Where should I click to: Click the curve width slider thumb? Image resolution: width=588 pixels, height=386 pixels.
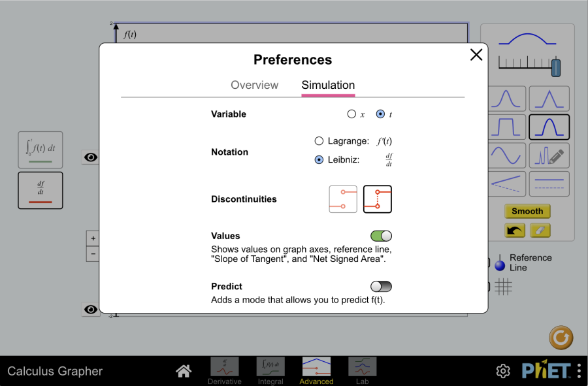[556, 67]
